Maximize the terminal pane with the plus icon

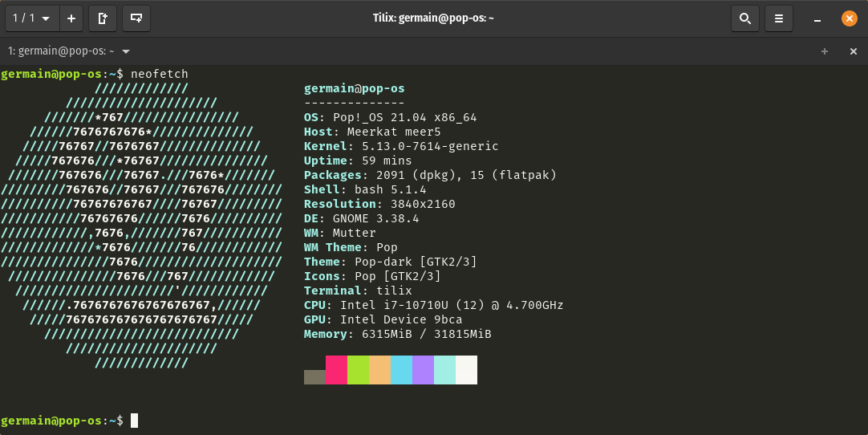(x=824, y=51)
